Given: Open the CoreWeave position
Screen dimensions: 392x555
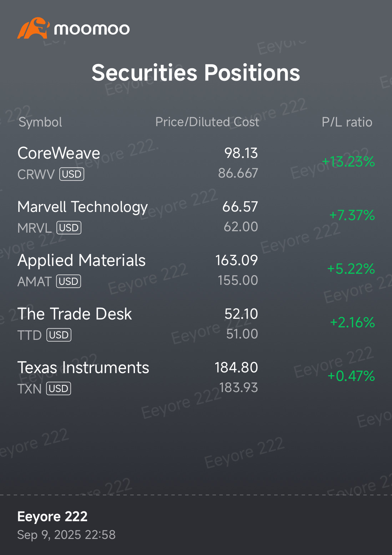Looking at the screenshot, I should click(x=196, y=163).
